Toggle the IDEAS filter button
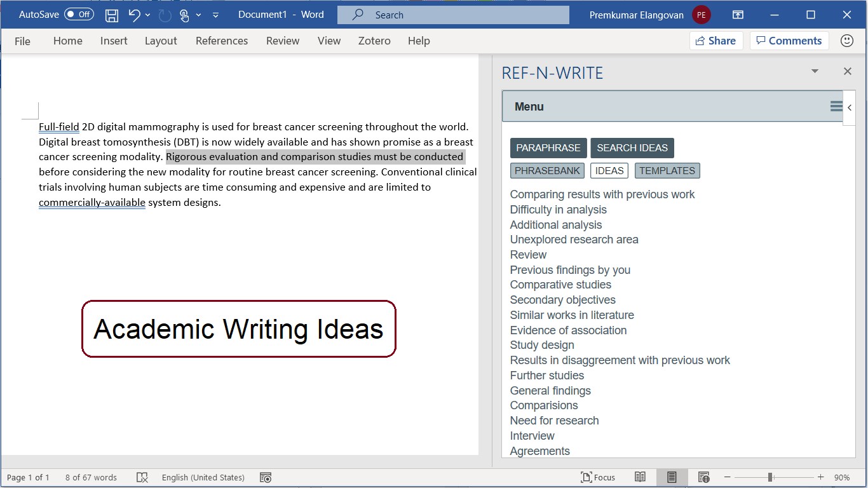The height and width of the screenshot is (488, 868). tap(609, 170)
